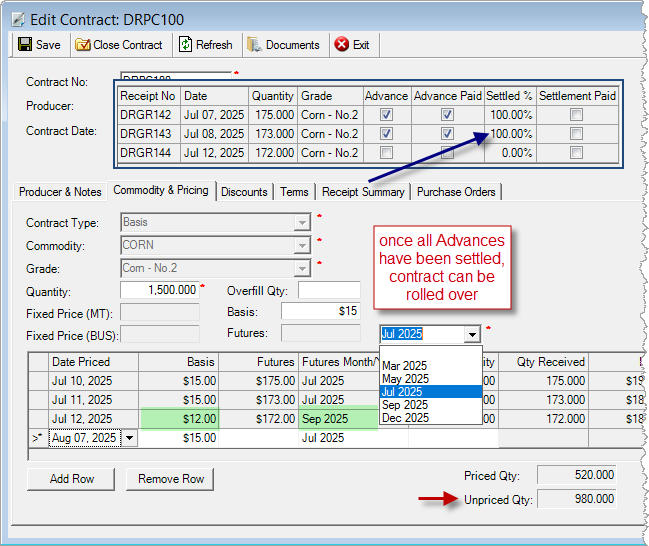
Task: Toggle Advance Paid checkbox for DRGR142
Action: 447,115
